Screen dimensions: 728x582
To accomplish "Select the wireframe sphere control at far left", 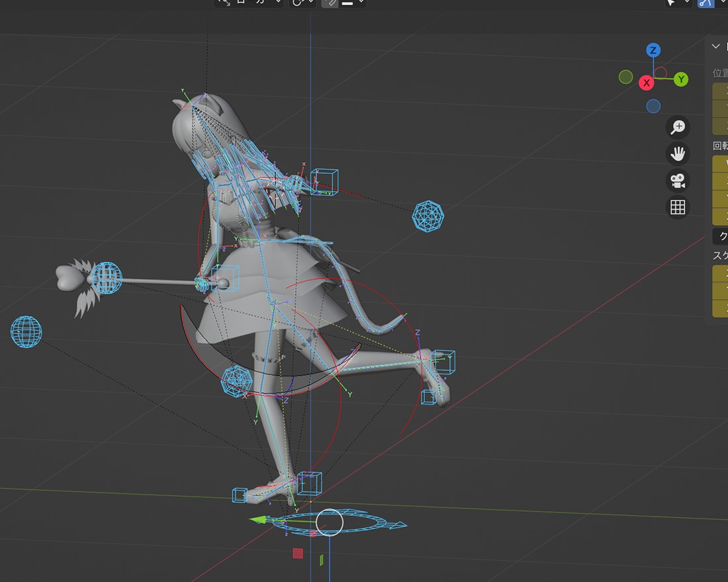I will pyautogui.click(x=26, y=331).
